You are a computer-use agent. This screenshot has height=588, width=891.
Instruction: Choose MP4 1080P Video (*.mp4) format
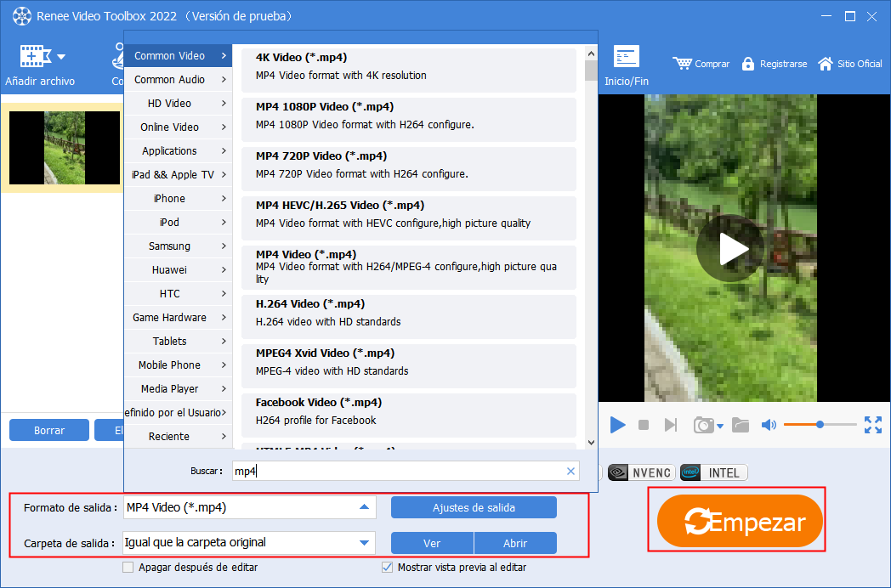tap(409, 119)
